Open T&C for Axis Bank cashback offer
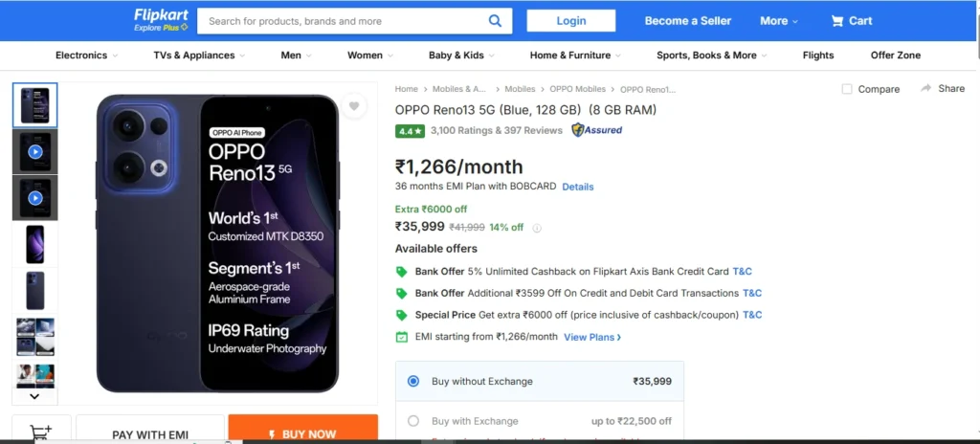This screenshot has height=444, width=980. (743, 272)
